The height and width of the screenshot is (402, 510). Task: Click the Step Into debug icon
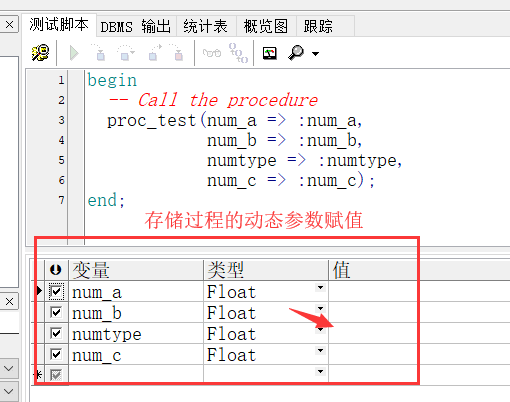[x=98, y=53]
